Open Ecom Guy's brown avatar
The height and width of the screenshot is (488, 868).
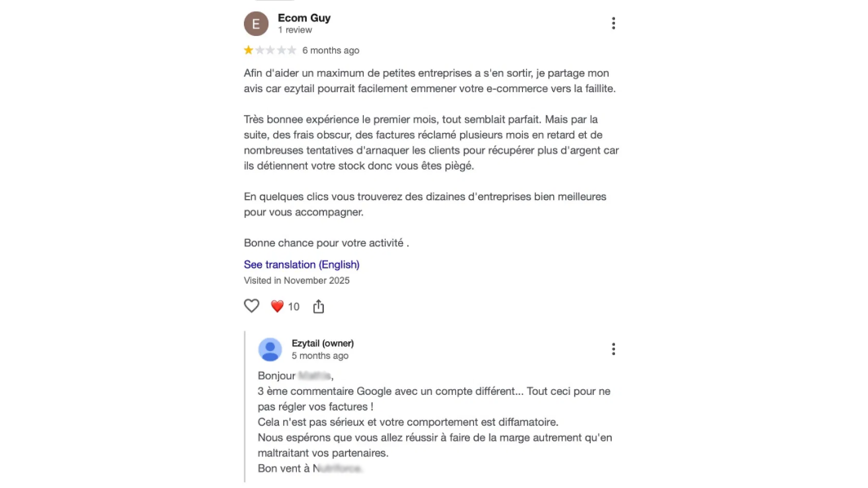coord(256,24)
